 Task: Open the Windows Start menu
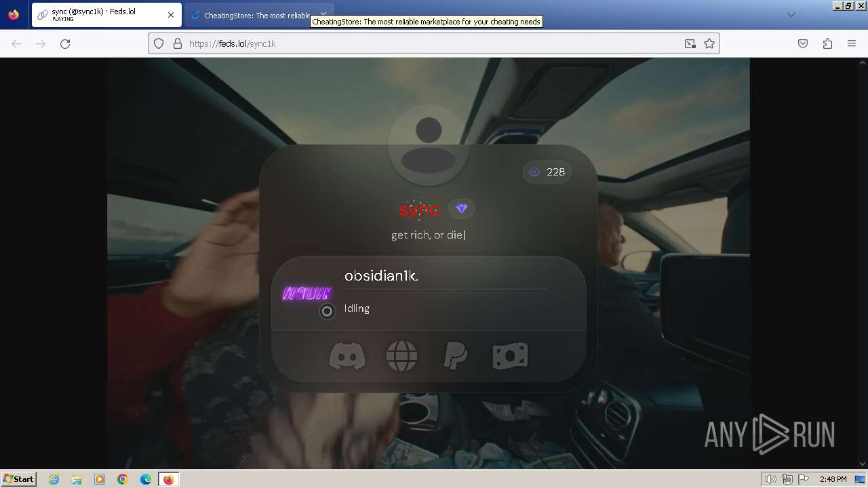pos(19,479)
